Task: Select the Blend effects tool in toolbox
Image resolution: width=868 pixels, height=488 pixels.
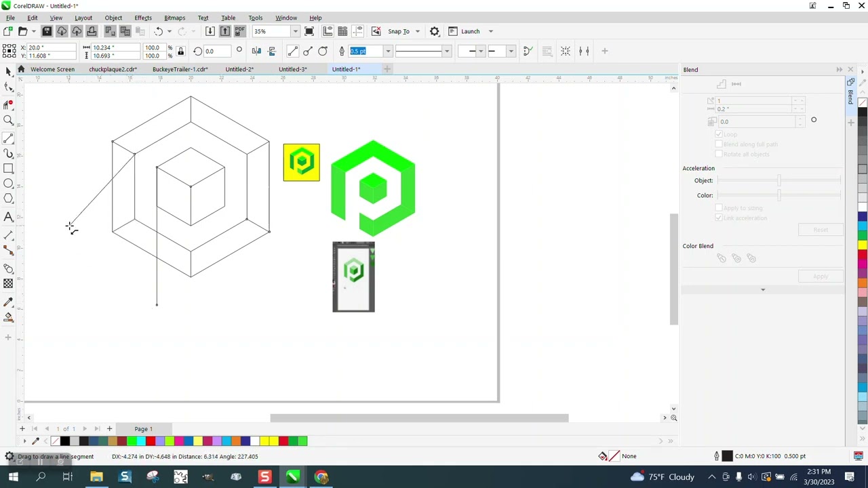Action: click(x=8, y=269)
